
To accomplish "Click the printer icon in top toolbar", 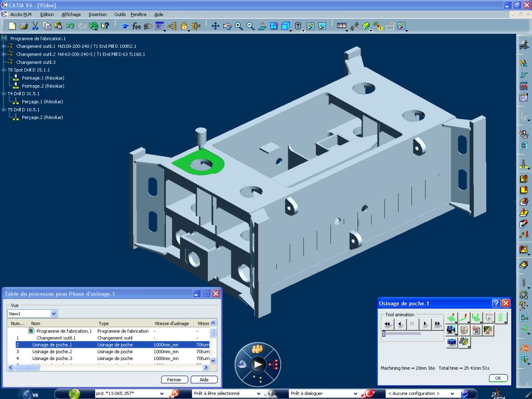I will click(23, 25).
